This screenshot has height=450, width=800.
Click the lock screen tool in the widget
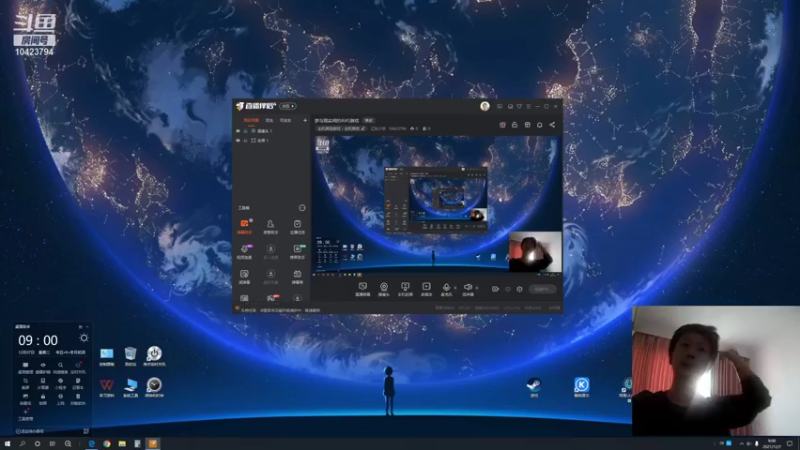(43, 398)
